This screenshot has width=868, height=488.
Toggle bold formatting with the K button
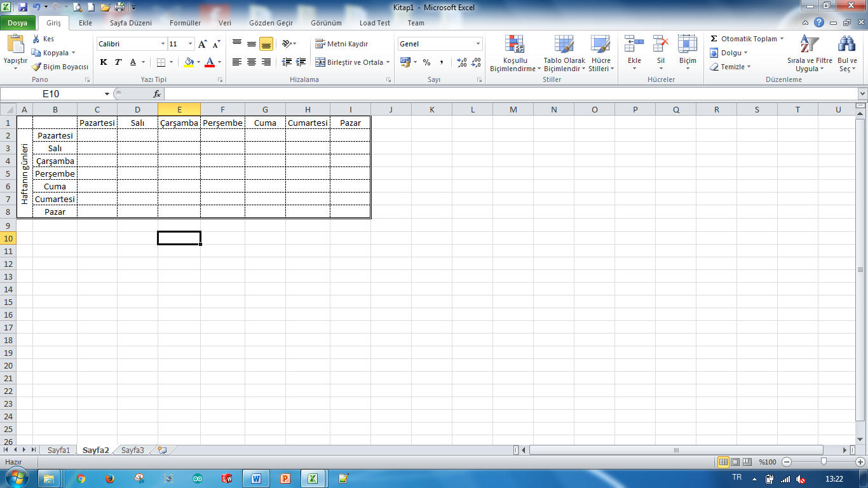click(103, 62)
